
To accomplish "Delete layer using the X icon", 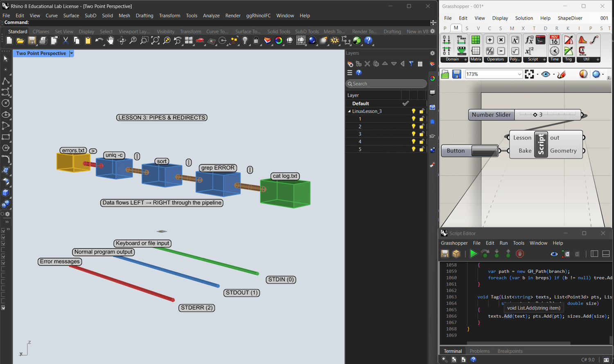I will [367, 64].
